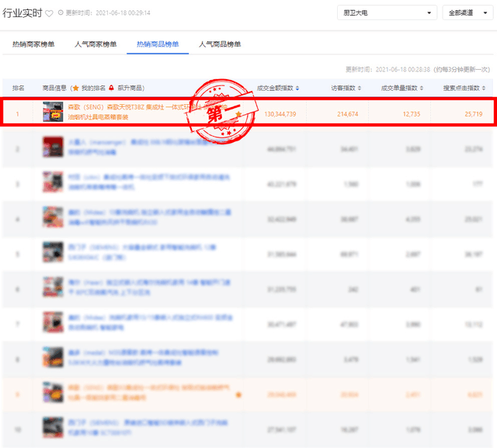Click the 排名 column header
Image resolution: width=497 pixels, height=448 pixels.
(x=18, y=88)
